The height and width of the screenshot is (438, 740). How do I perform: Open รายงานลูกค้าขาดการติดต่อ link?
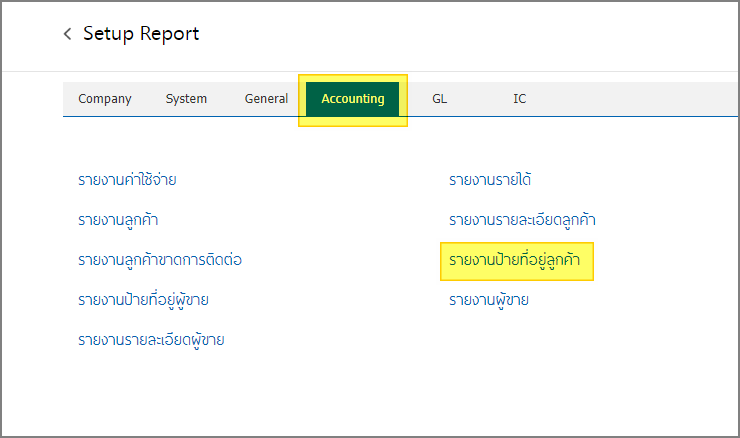coord(160,260)
